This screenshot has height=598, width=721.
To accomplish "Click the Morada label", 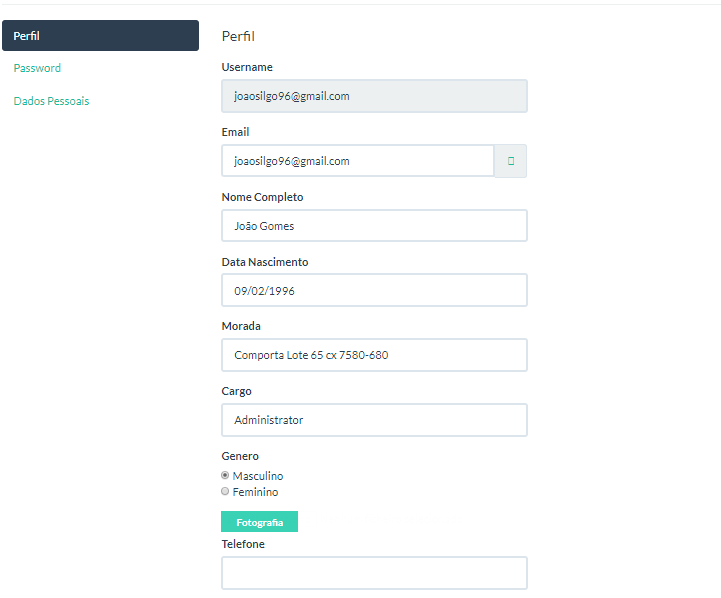I will pos(241,326).
